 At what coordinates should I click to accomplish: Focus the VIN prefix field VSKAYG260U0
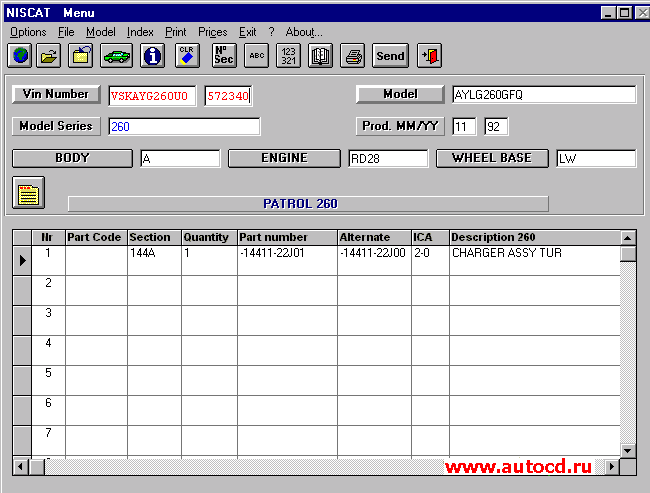(x=152, y=96)
